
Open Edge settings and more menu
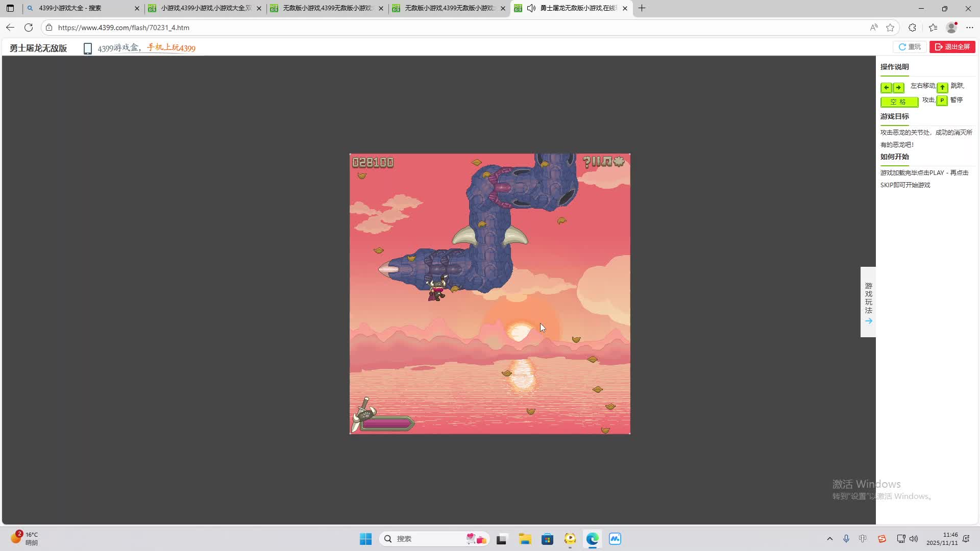(x=970, y=28)
